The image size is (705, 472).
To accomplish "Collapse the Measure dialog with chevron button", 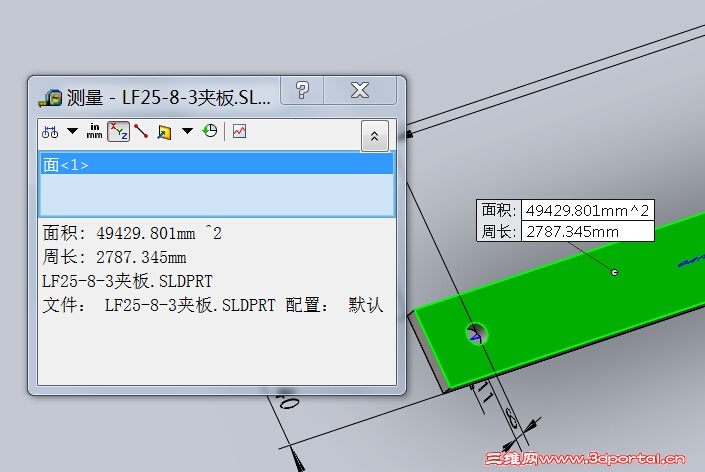I will 375,136.
